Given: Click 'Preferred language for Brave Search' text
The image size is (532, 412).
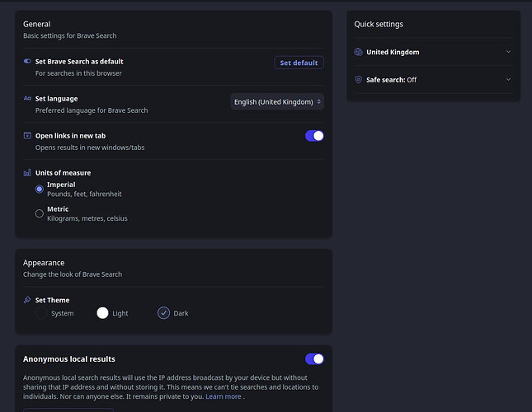Looking at the screenshot, I should (92, 110).
